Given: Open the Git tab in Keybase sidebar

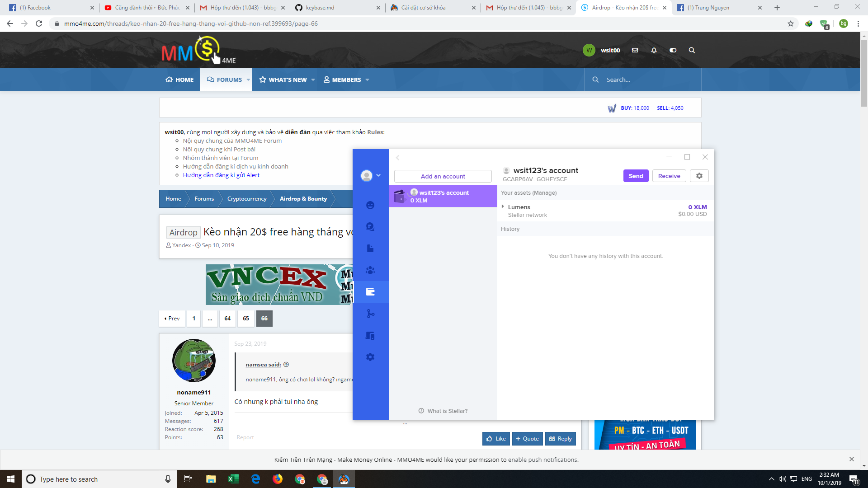Looking at the screenshot, I should coord(370,314).
